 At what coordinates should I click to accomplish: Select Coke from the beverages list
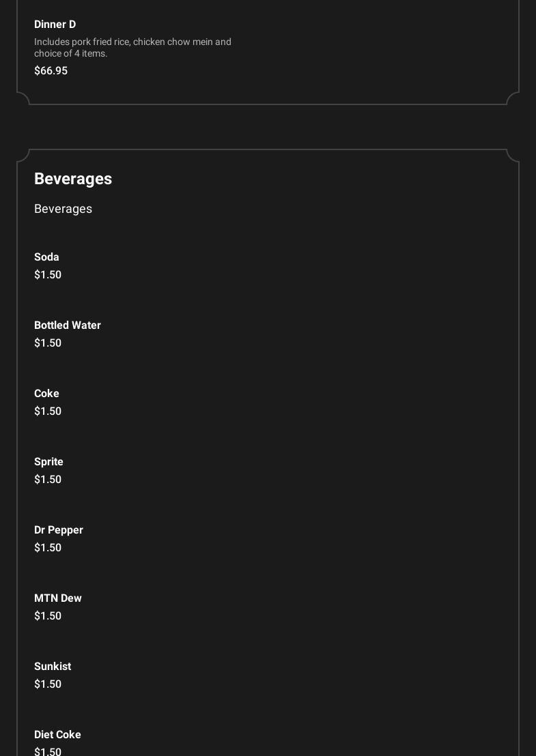click(46, 394)
